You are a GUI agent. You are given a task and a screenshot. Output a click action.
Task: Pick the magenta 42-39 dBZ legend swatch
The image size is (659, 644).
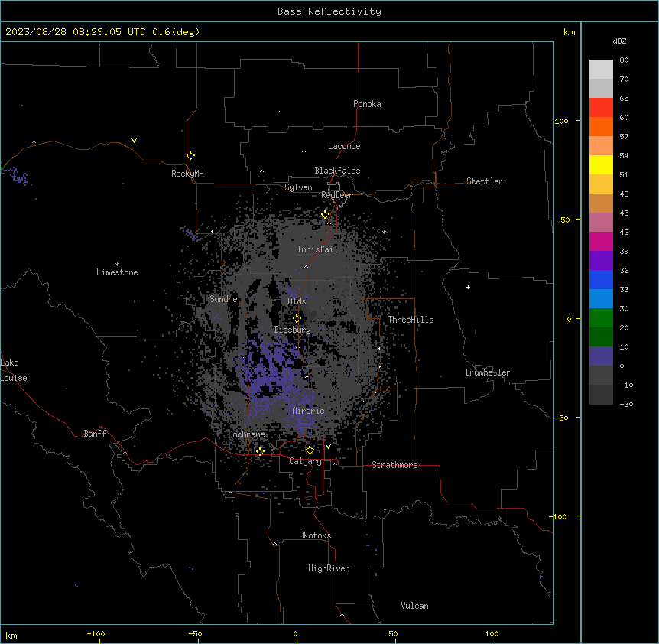(601, 241)
